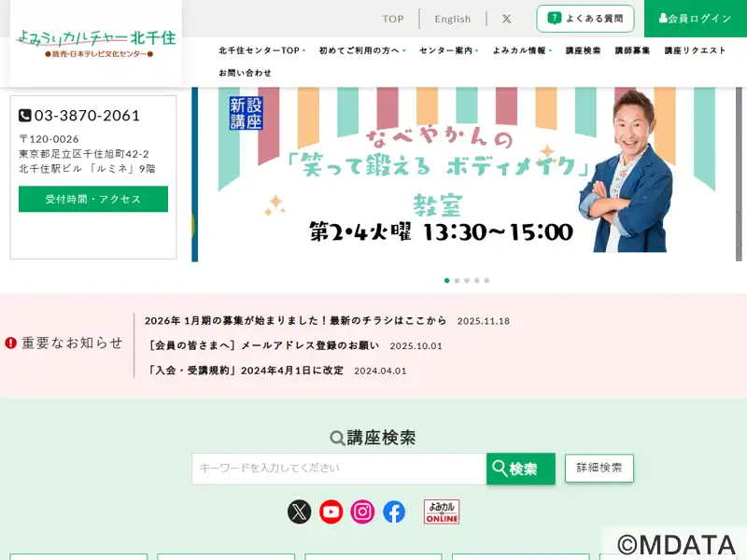Visit the YouTube channel icon
The width and height of the screenshot is (747, 560).
point(331,511)
